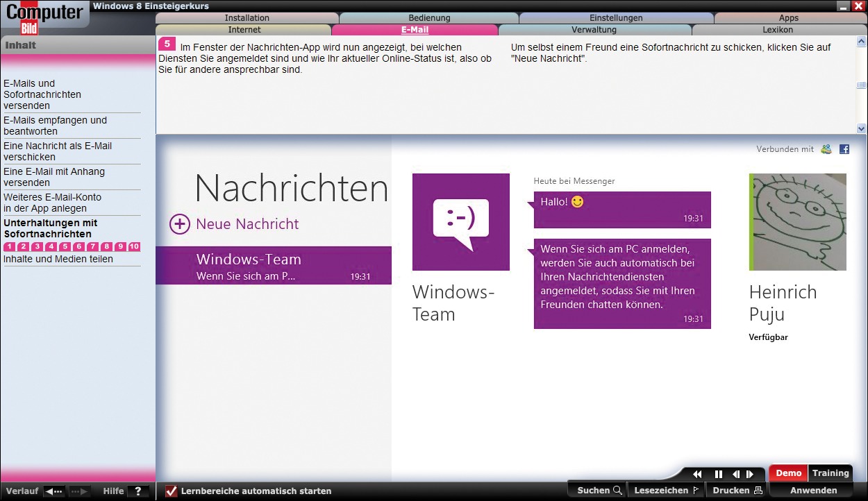Click the Windows-Team smiley chat icon
Viewport: 868px width, 501px height.
click(x=461, y=222)
